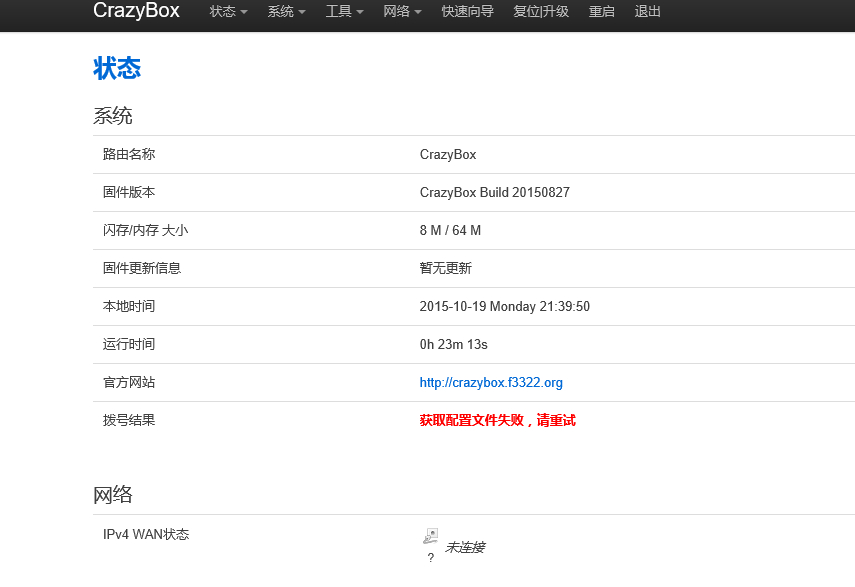Select the 路由名称 label

point(129,154)
